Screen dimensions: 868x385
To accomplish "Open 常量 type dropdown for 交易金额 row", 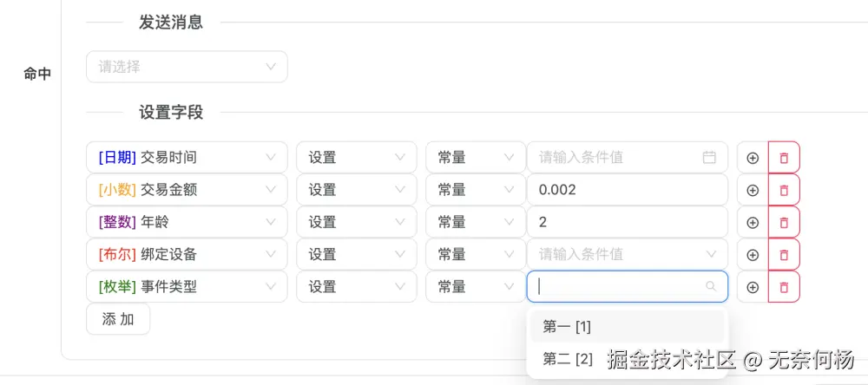I will [475, 190].
